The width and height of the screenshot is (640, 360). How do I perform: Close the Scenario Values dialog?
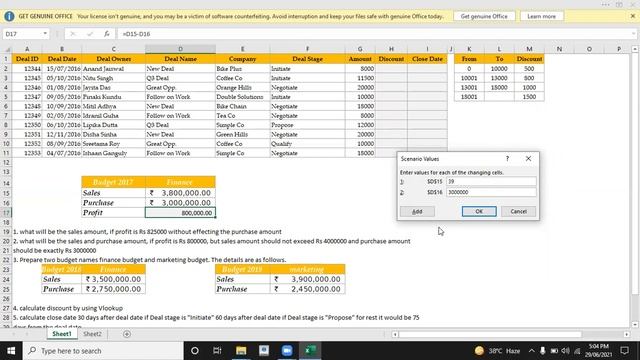click(x=528, y=158)
